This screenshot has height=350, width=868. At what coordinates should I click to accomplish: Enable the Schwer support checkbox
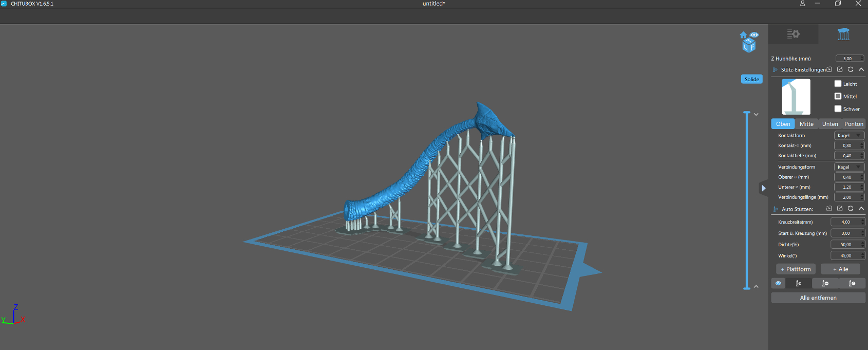tap(838, 109)
